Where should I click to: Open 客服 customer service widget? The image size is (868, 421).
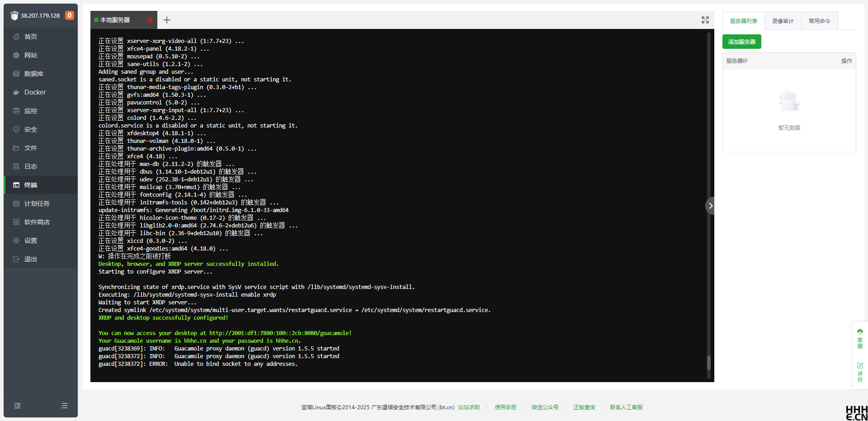(860, 339)
